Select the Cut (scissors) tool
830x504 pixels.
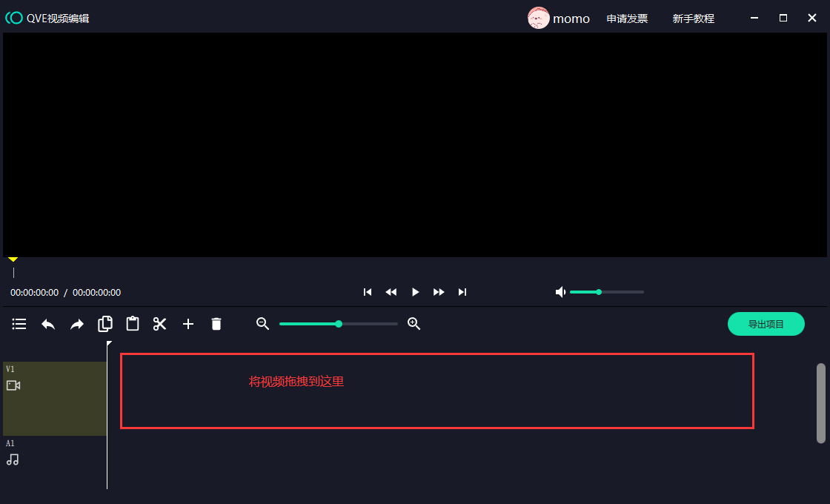pos(160,324)
